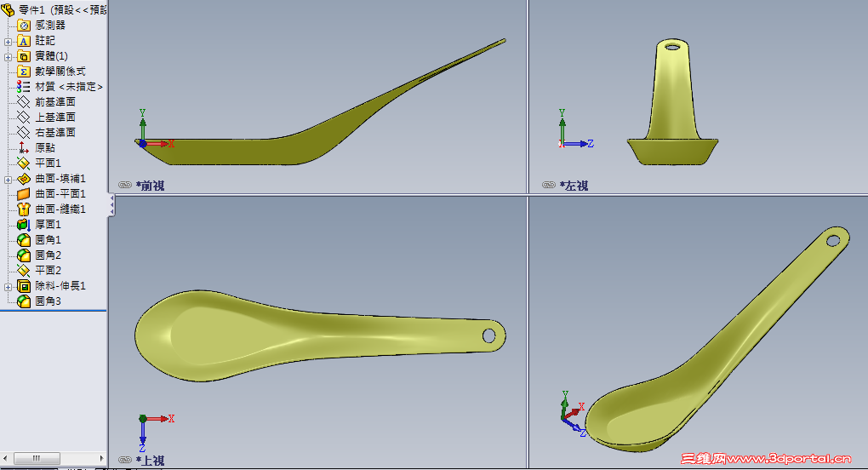868x470 pixels.
Task: Click link icon beside *左視 view label
Action: click(549, 185)
